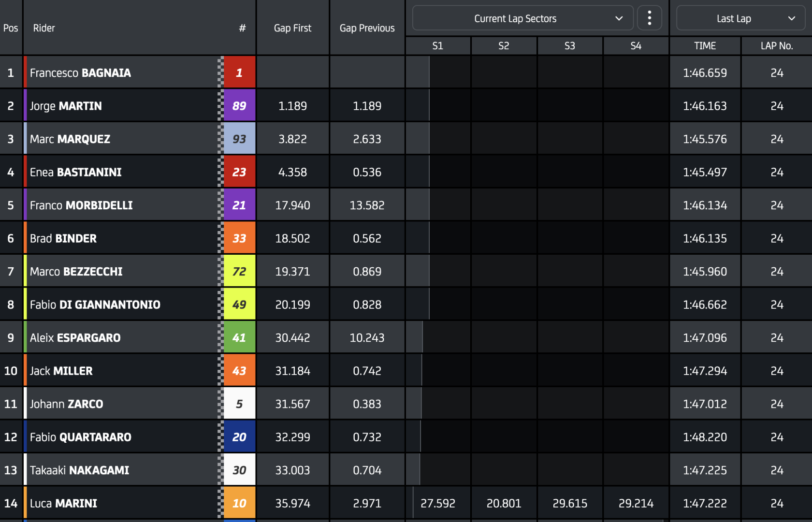Click yellow number badge 49
Image resolution: width=812 pixels, height=522 pixels.
point(239,304)
